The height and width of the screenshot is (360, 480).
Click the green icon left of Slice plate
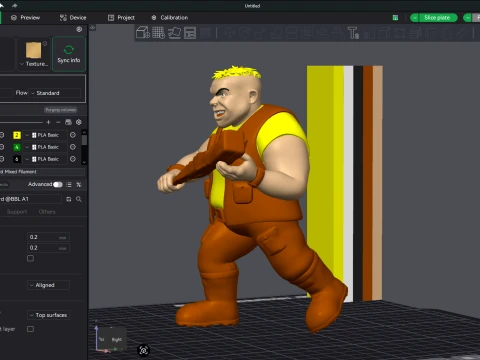point(395,18)
